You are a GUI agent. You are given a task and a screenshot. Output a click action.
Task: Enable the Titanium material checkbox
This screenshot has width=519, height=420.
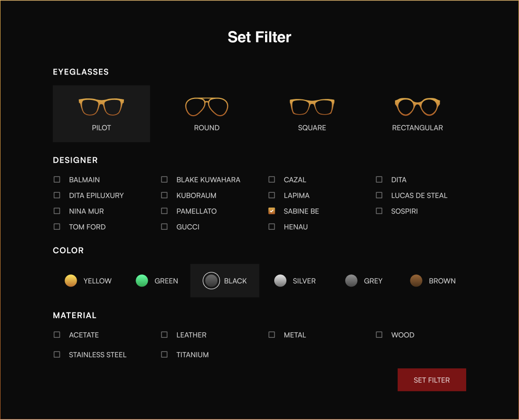[164, 355]
